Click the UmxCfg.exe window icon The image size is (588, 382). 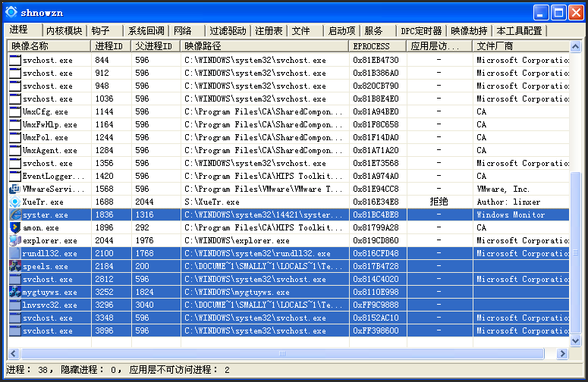tap(15, 111)
